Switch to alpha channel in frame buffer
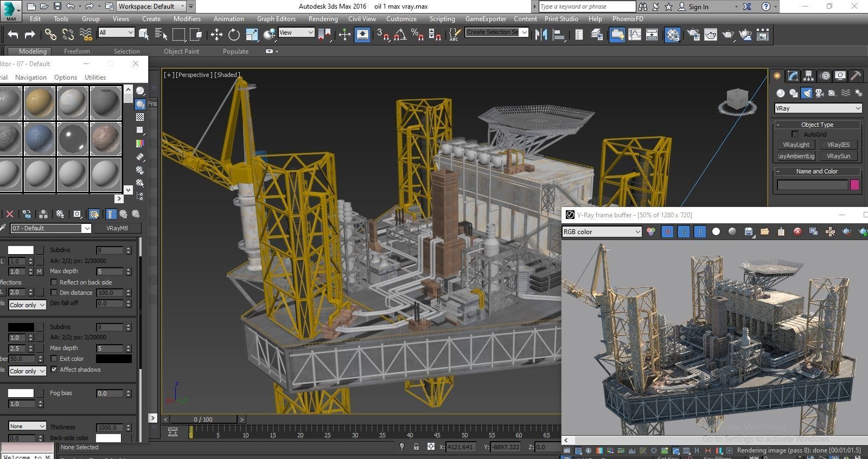The width and height of the screenshot is (868, 459). 716,232
